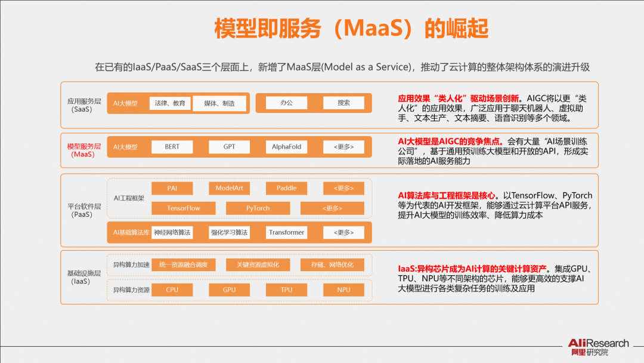
Task: Click the orange TPU box
Action: pos(286,290)
